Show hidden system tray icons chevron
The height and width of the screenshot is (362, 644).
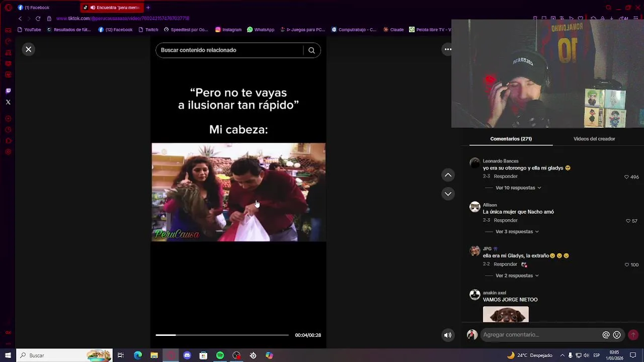click(x=562, y=355)
